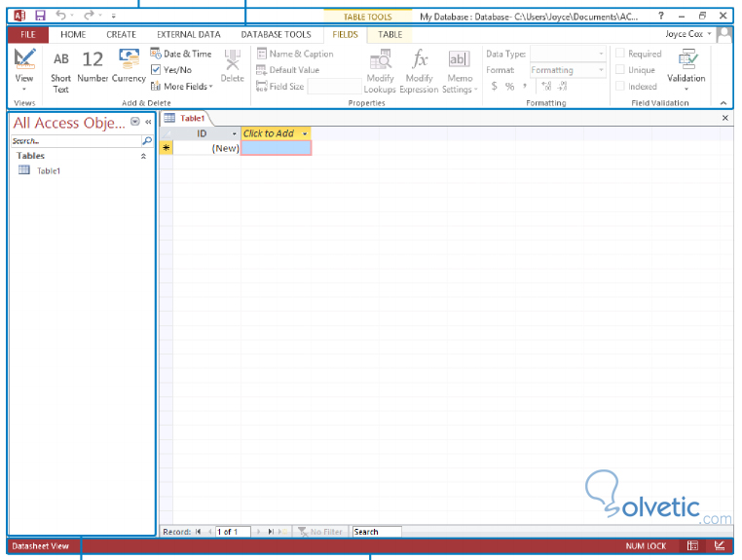742x560 pixels.
Task: Toggle the Indexed checkbox
Action: tap(620, 86)
